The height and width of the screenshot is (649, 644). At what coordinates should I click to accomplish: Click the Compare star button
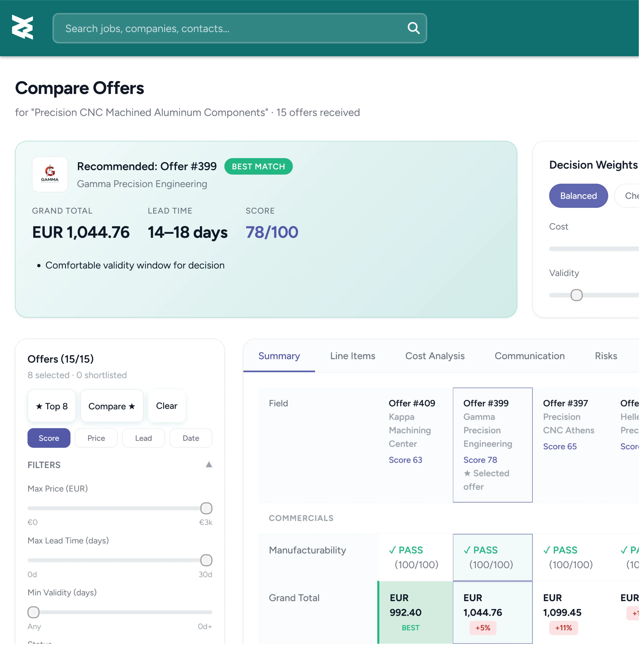[112, 406]
